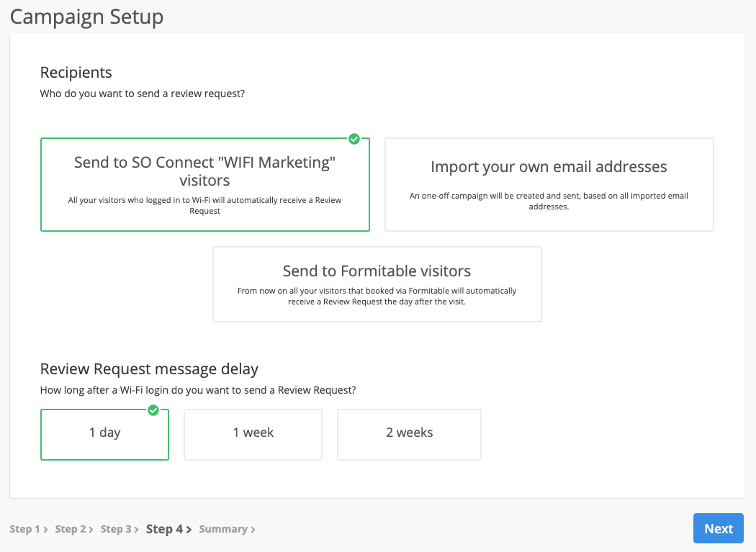Click the Review Request message delay heading
Viewport: 756px width, 552px height.
pos(149,368)
